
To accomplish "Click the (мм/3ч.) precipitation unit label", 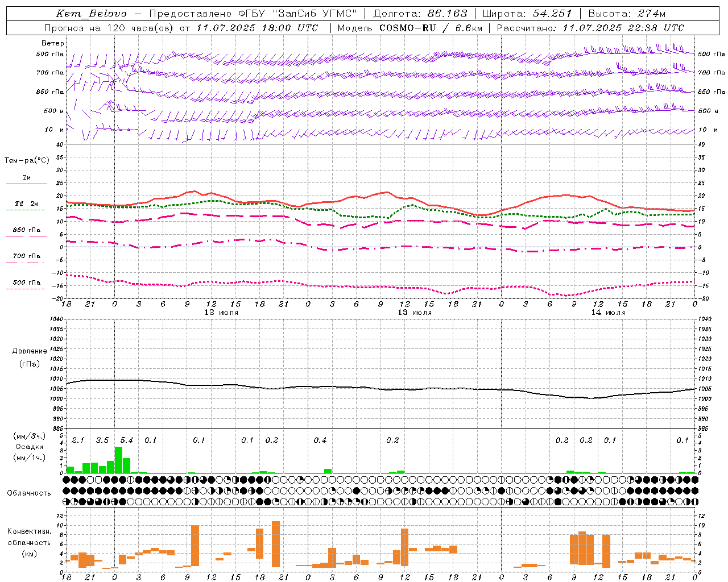I will (30, 436).
